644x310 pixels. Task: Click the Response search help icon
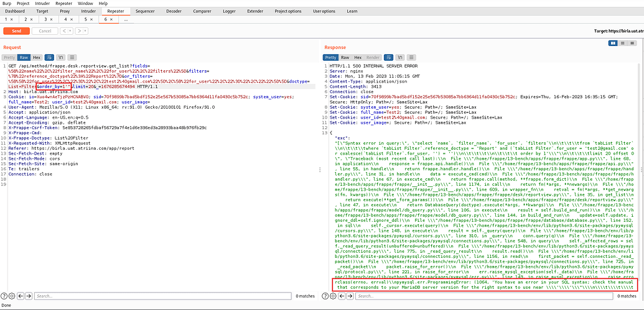tap(325, 296)
